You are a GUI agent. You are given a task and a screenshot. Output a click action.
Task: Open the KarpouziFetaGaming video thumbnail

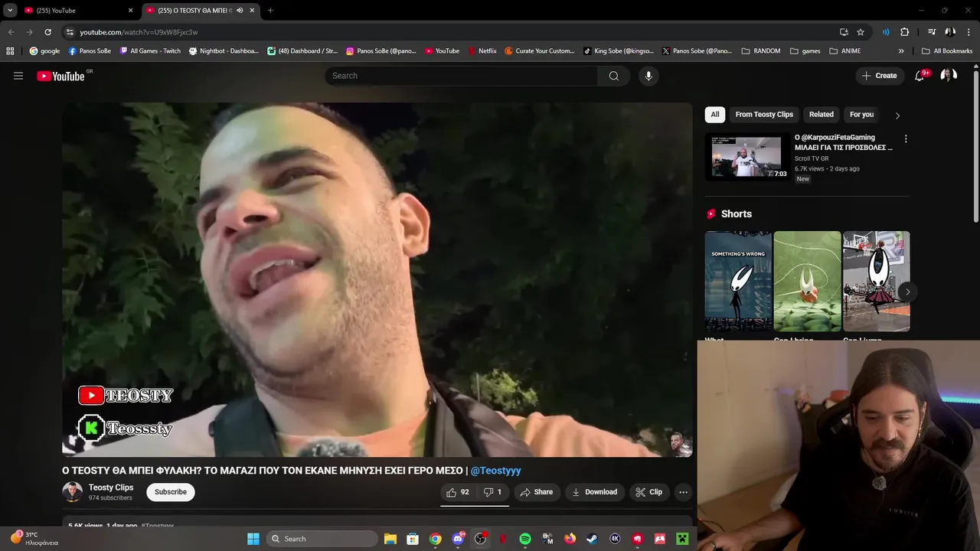746,157
